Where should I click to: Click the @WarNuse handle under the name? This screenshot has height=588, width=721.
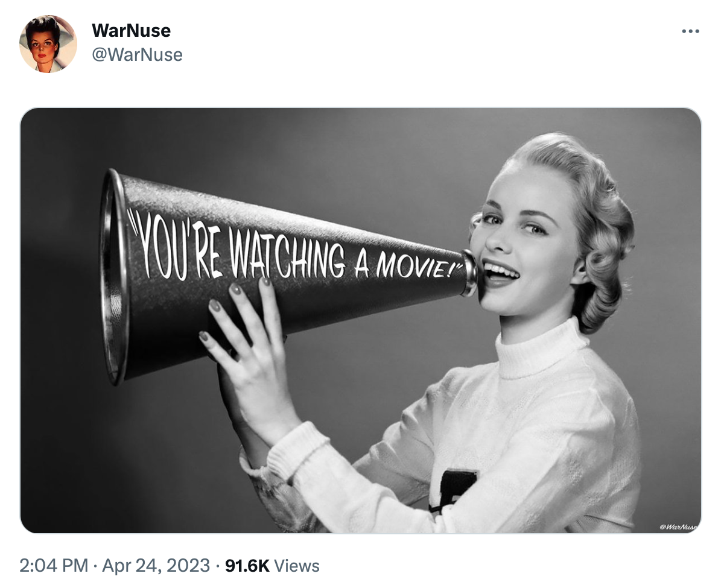(137, 55)
